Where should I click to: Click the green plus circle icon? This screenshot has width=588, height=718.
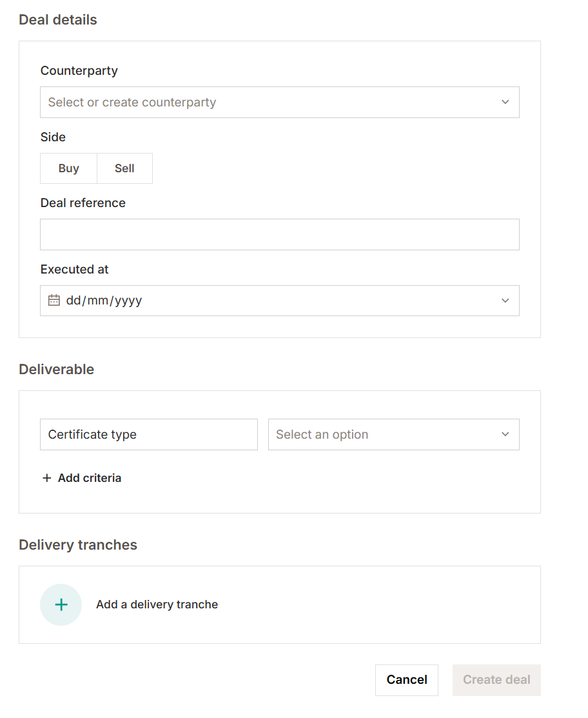pyautogui.click(x=61, y=604)
